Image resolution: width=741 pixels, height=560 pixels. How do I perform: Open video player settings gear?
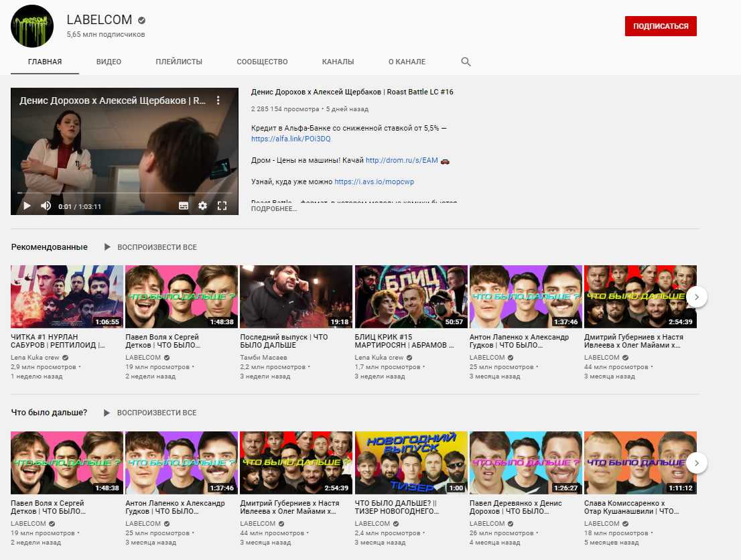tap(202, 206)
